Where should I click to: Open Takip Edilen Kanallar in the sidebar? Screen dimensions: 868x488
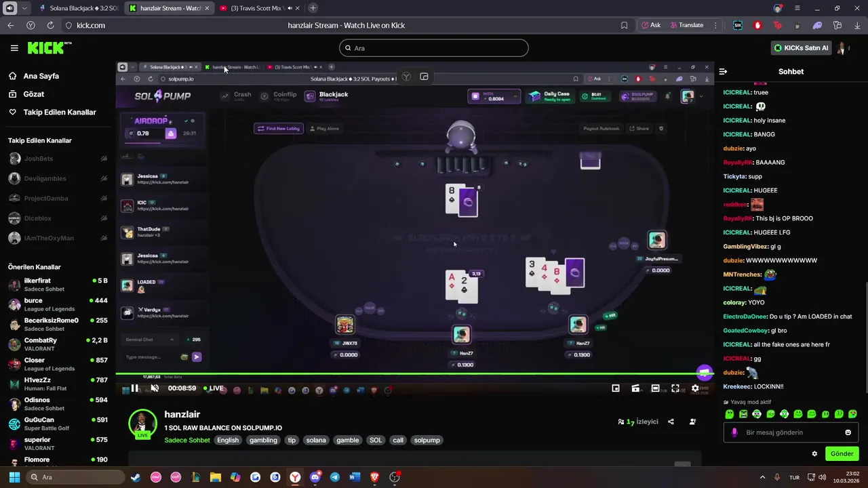click(x=60, y=112)
